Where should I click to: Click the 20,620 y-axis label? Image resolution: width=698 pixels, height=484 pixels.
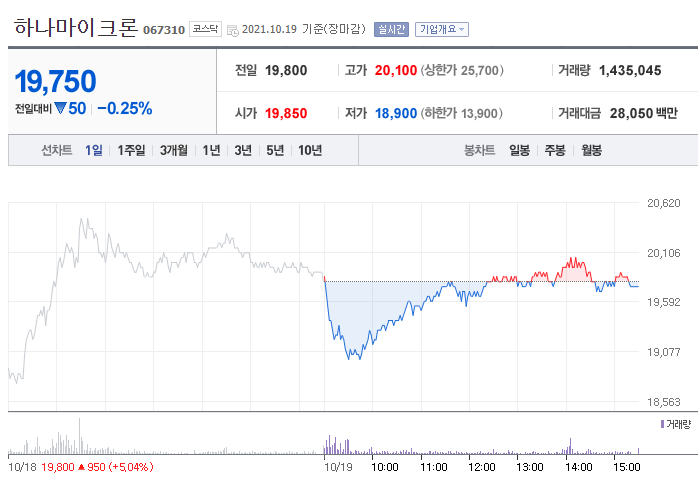(x=664, y=203)
